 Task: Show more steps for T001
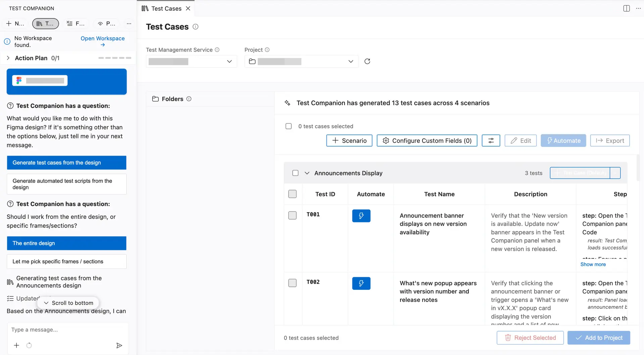tap(593, 264)
